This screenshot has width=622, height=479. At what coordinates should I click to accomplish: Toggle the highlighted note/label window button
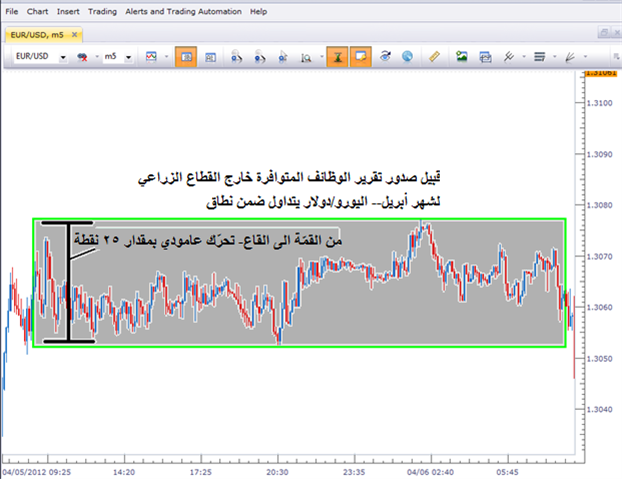(361, 57)
